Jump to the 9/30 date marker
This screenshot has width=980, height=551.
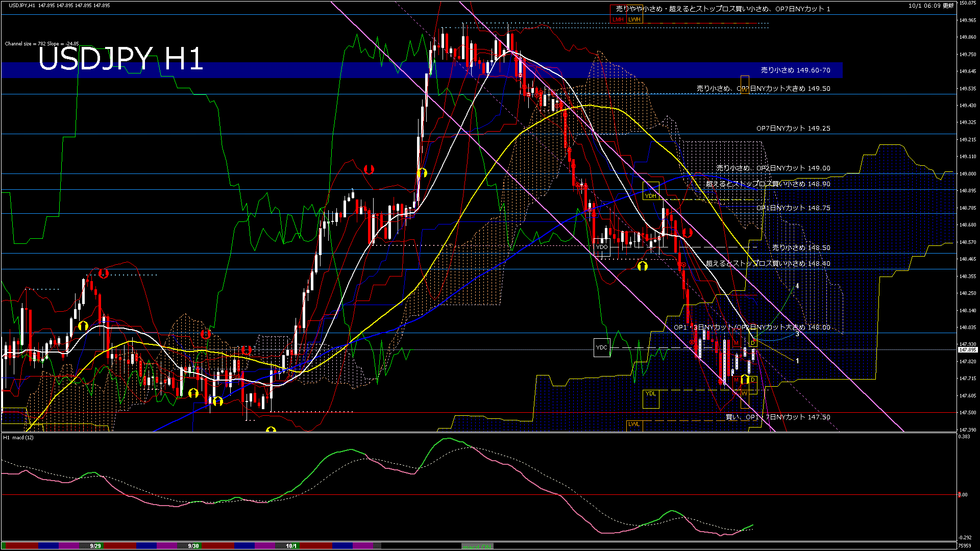pos(193,546)
